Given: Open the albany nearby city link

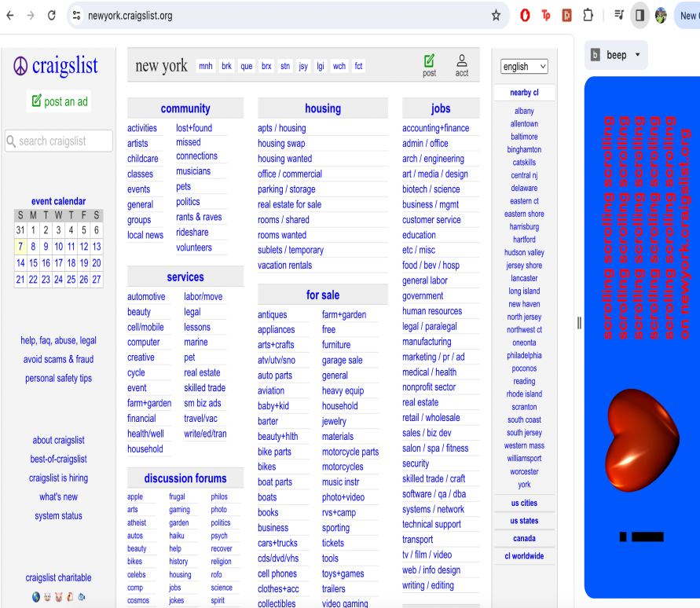Looking at the screenshot, I should (x=524, y=111).
